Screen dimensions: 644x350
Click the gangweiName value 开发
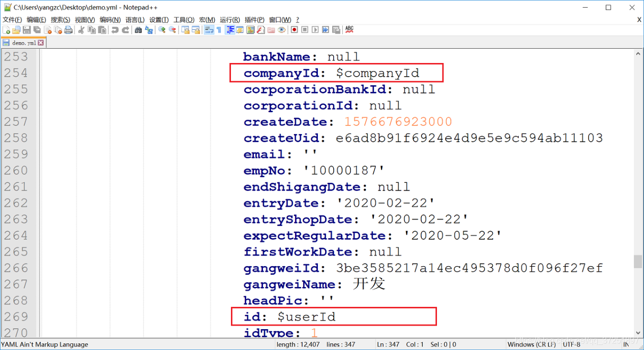click(x=369, y=284)
